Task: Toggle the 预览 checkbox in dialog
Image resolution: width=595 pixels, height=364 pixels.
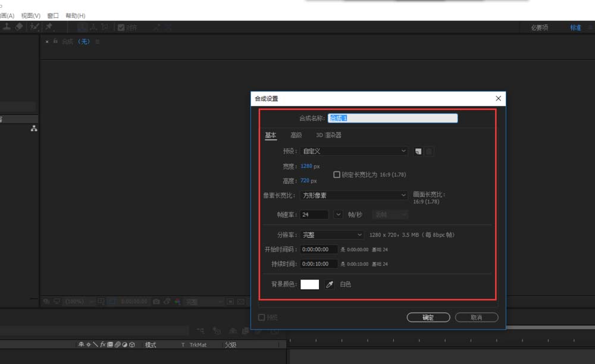Action: [261, 318]
